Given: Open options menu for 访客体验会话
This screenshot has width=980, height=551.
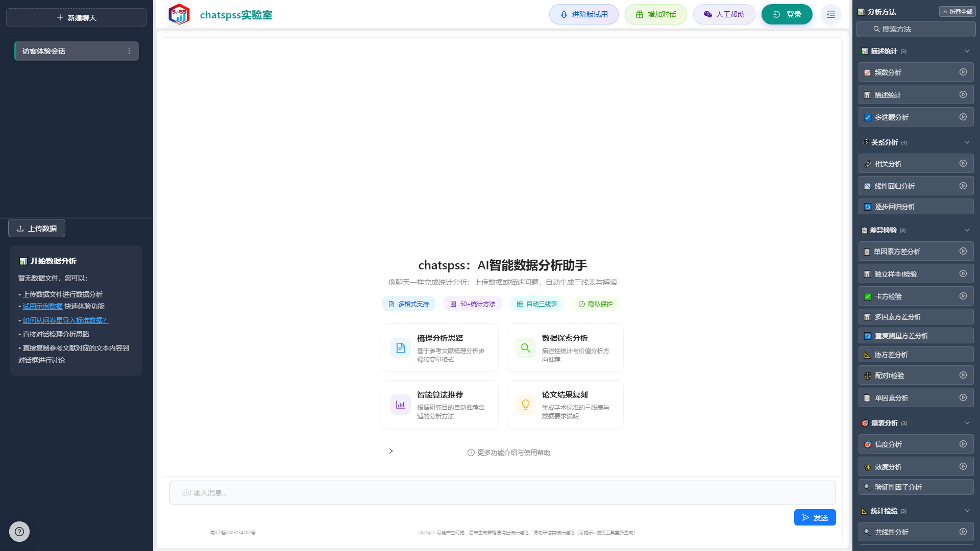Looking at the screenshot, I should [129, 51].
